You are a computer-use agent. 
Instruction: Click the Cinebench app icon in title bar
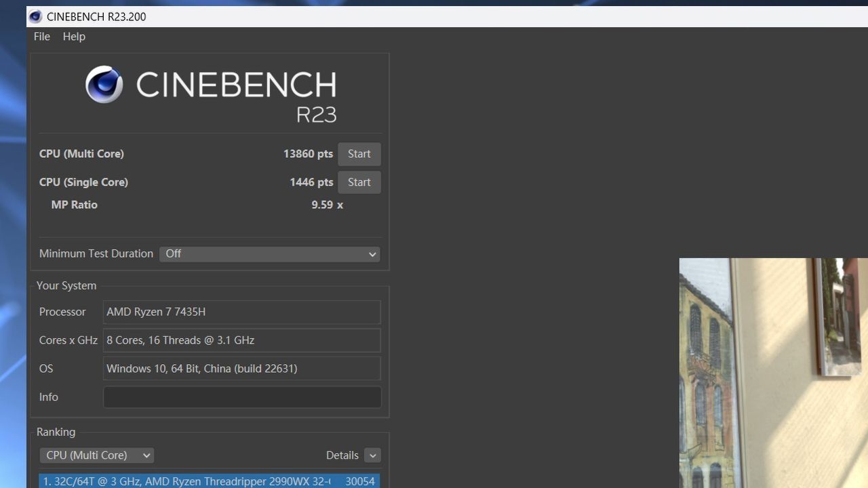point(35,17)
